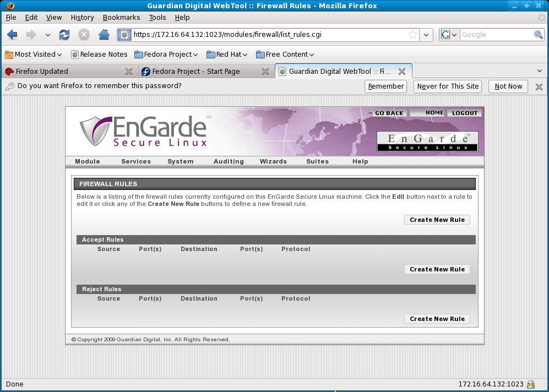
Task: Click GO BACK in EnGarde header
Action: 389,113
